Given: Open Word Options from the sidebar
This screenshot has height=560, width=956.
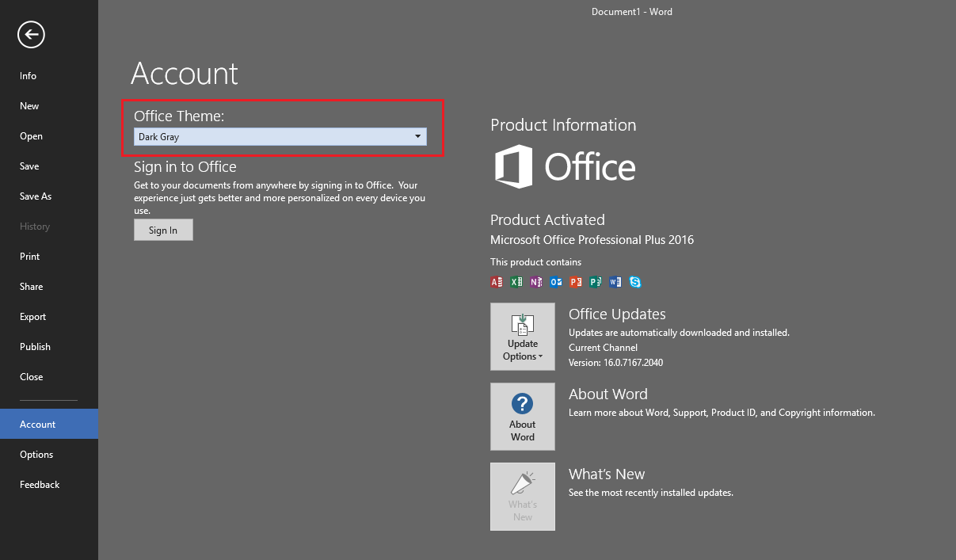Looking at the screenshot, I should coord(49,455).
